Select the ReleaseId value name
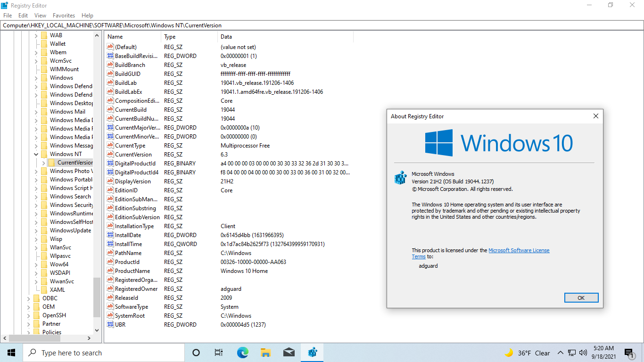 tap(126, 297)
